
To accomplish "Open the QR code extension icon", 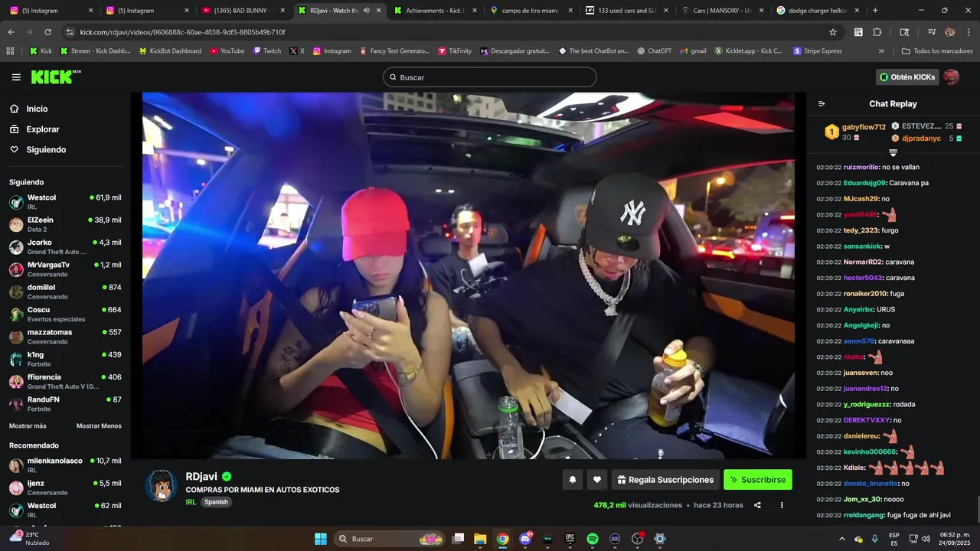I will click(858, 32).
